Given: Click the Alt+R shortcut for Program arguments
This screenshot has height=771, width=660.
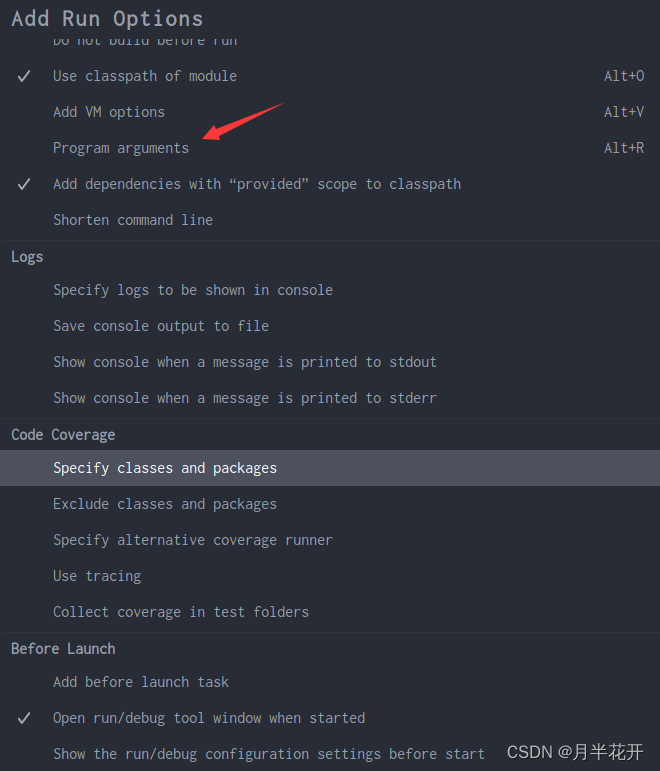Looking at the screenshot, I should click(x=624, y=148).
